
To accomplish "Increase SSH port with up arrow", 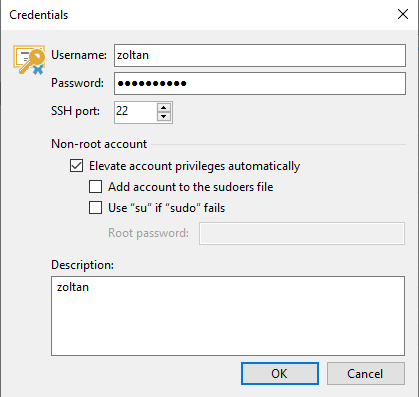I will tap(164, 108).
